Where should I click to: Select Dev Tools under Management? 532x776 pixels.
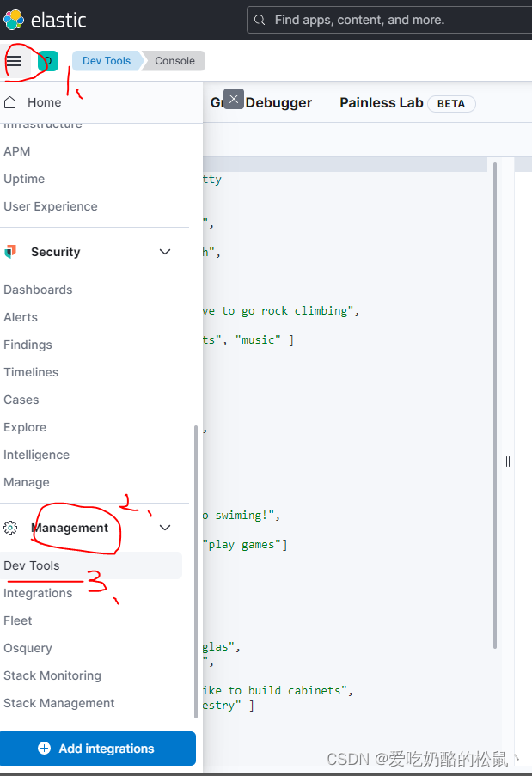[x=91, y=565]
